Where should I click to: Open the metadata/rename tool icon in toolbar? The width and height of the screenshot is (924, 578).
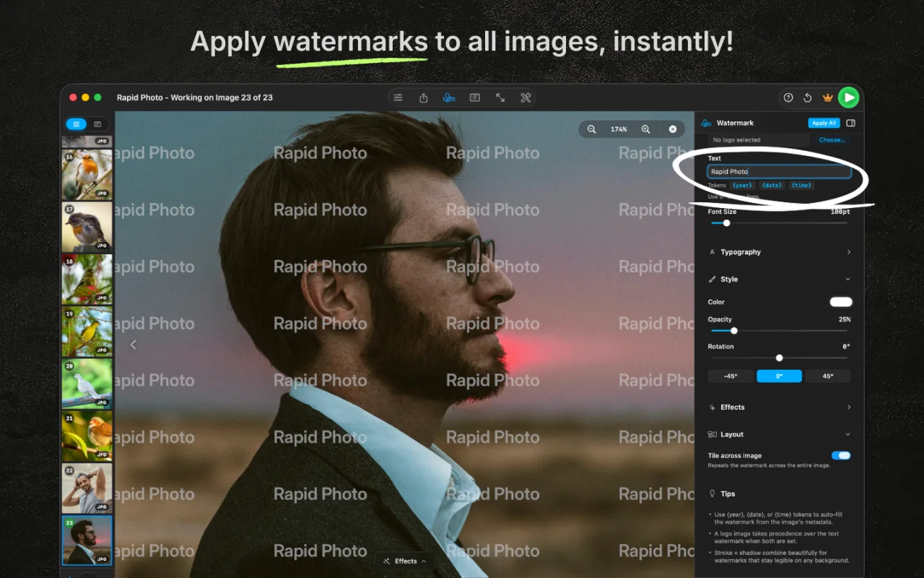point(475,98)
